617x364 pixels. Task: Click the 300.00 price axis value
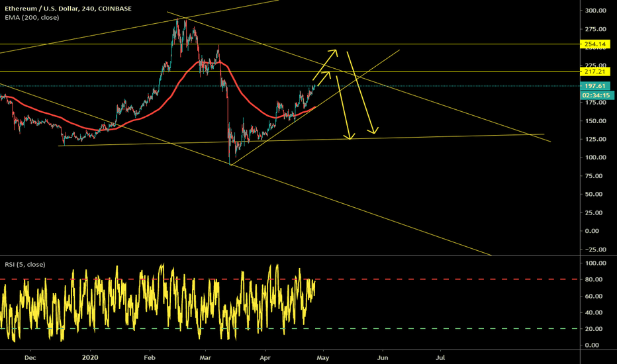[x=595, y=11]
